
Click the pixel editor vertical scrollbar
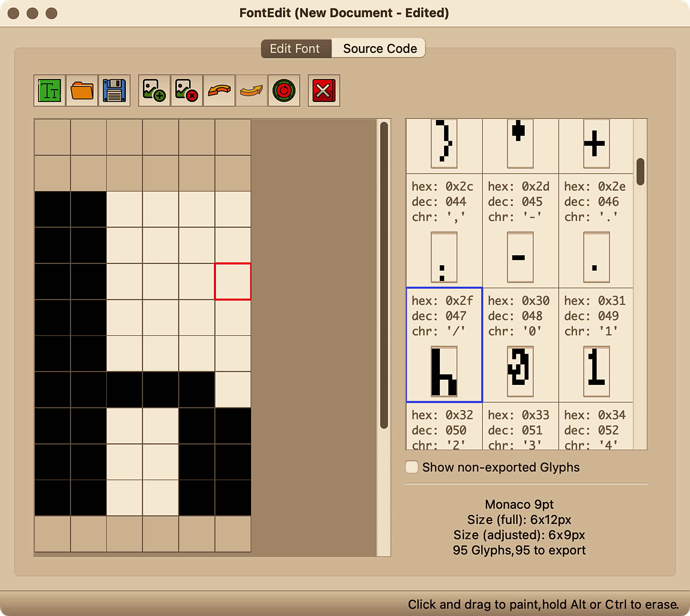tap(384, 275)
